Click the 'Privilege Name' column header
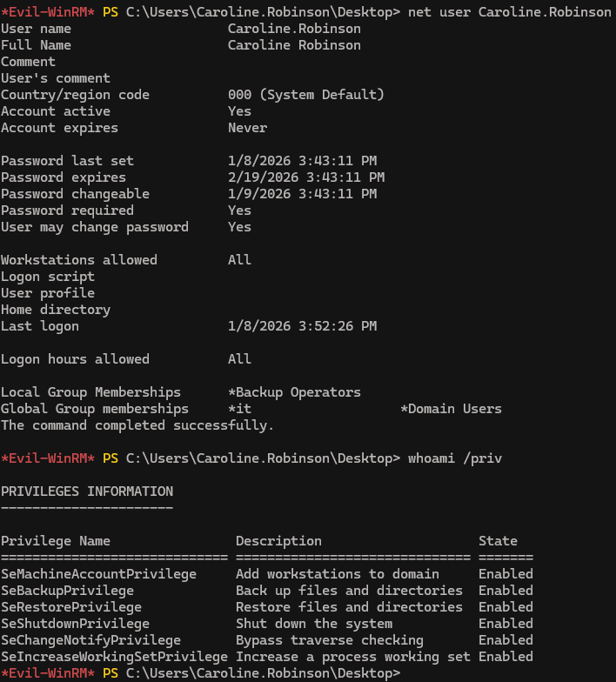Viewport: 616px width, 682px height. click(x=56, y=541)
